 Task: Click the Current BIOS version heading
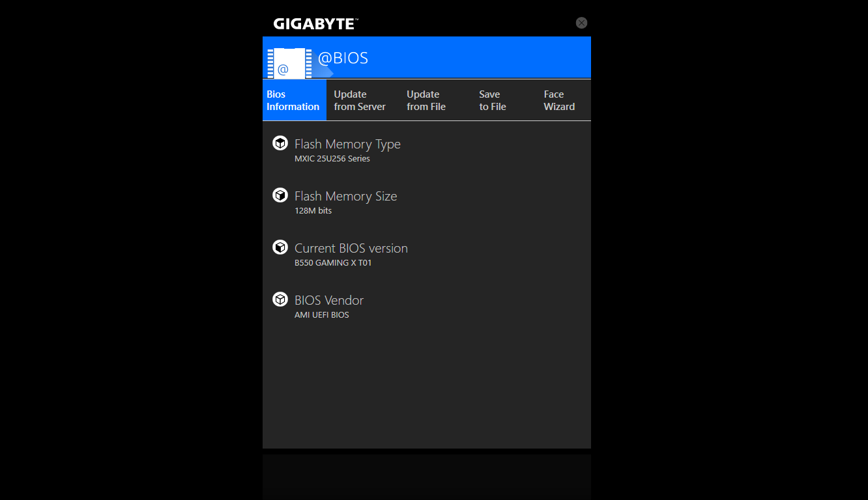(351, 248)
